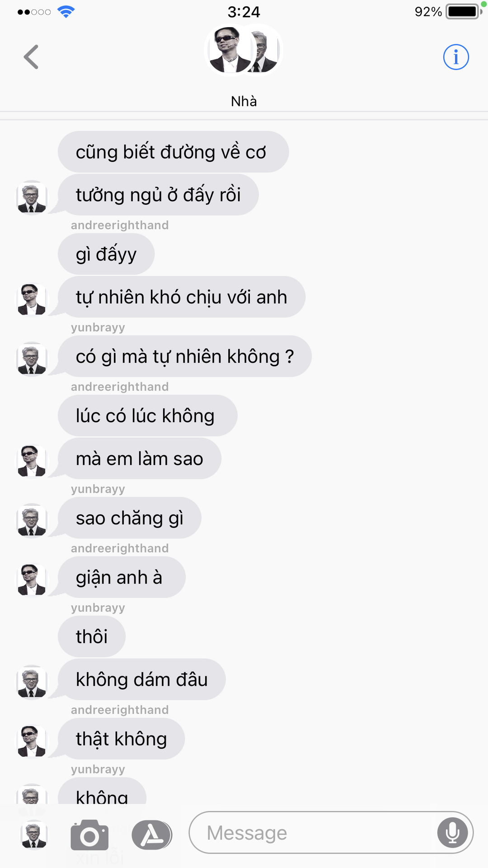Open conversation info with the i icon
Viewport: 488px width, 868px height.
point(456,57)
